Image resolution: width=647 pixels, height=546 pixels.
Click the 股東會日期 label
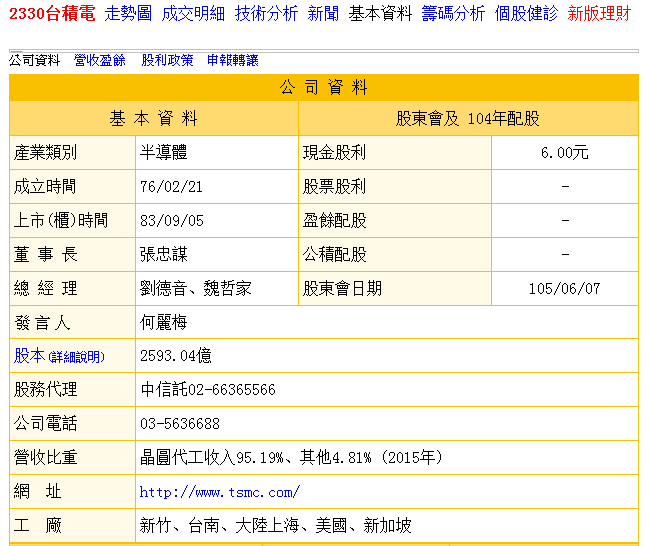[x=342, y=288]
